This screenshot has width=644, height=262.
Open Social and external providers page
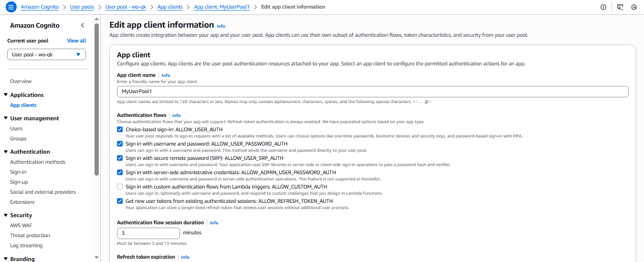43,192
